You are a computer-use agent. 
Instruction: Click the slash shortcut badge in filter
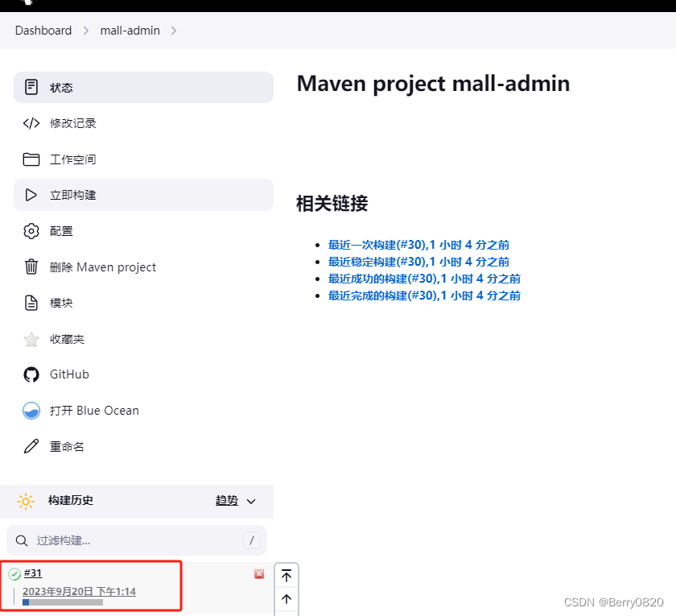pyautogui.click(x=252, y=540)
